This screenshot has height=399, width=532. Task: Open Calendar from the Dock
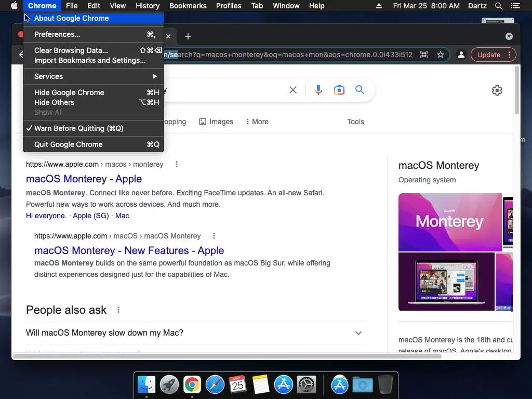click(237, 385)
